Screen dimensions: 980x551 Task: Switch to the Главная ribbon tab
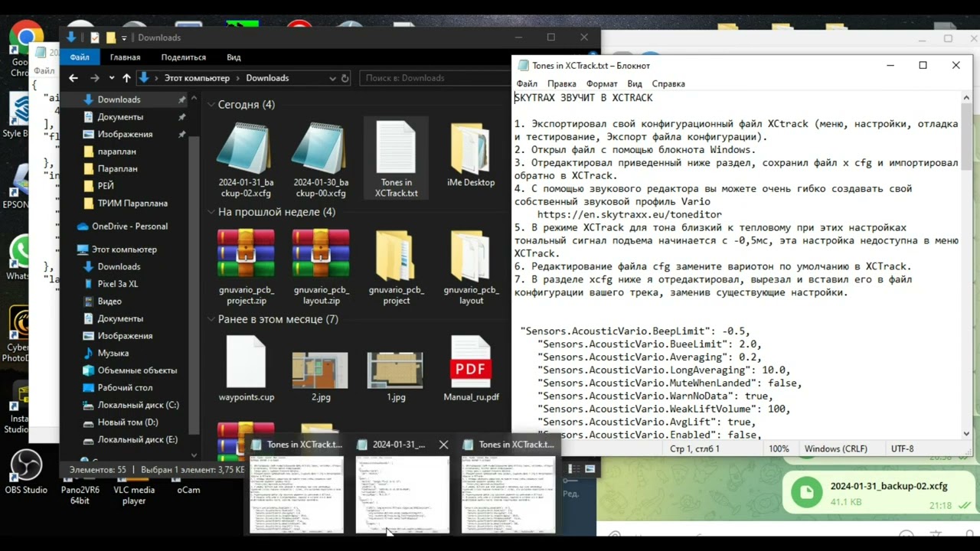[x=125, y=57]
